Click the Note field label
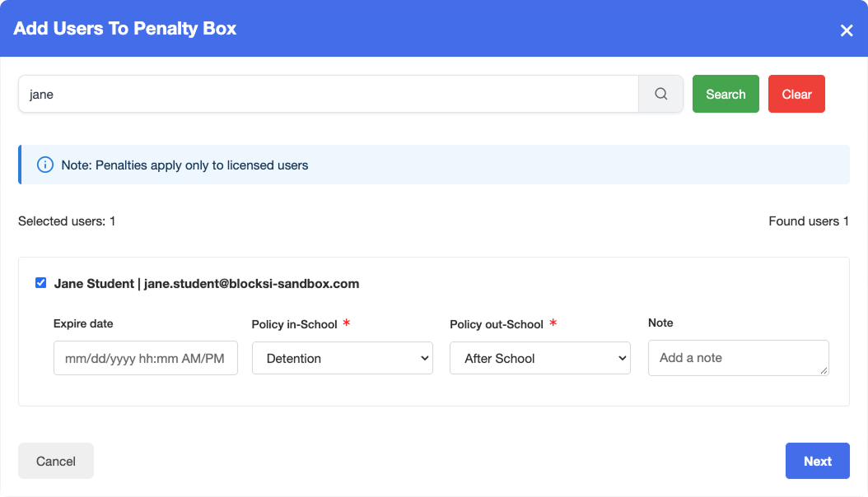 point(660,323)
